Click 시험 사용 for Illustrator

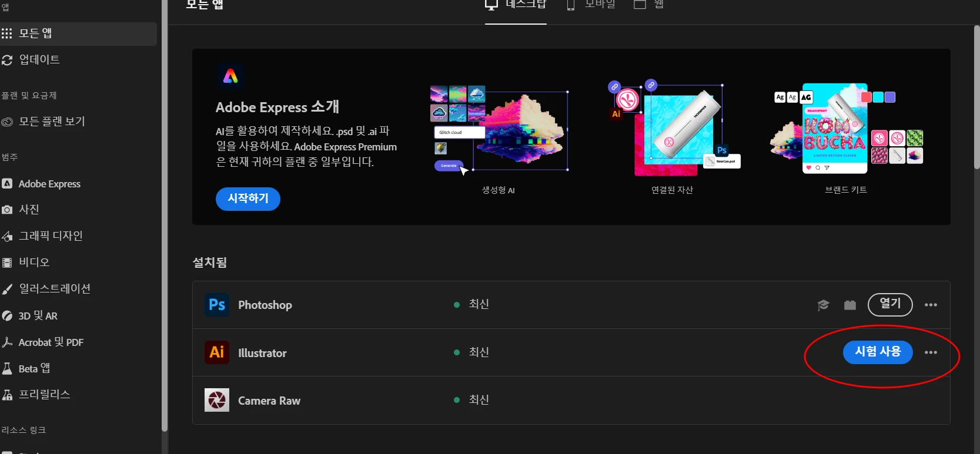[x=878, y=352]
